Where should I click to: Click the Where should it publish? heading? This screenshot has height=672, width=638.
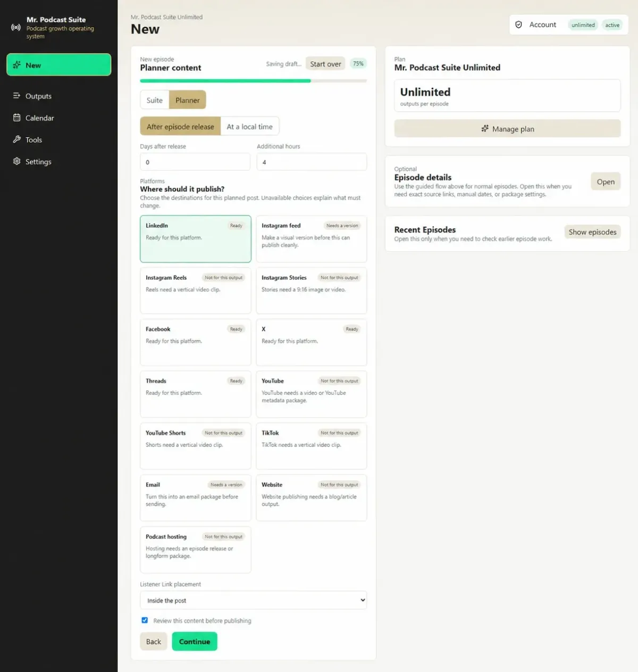182,189
